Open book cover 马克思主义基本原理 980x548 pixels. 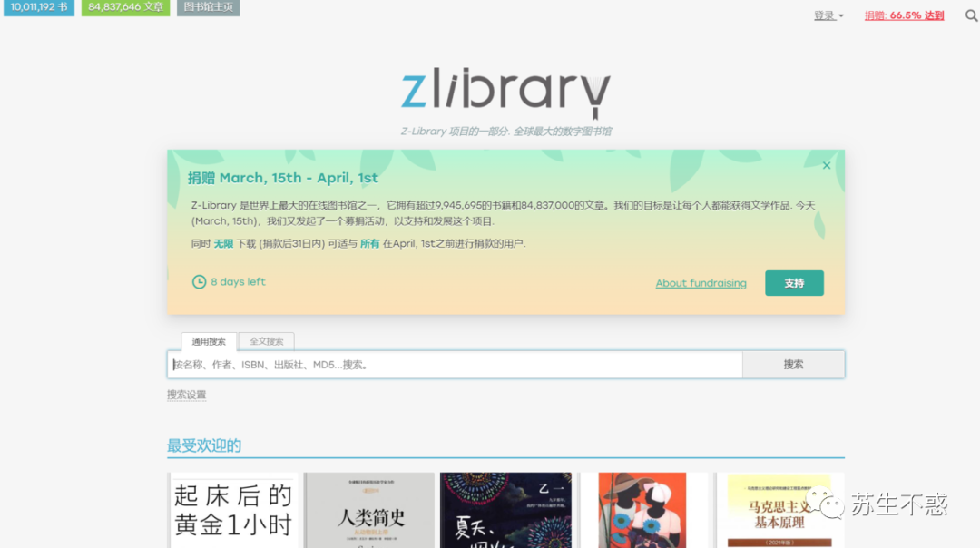click(x=779, y=510)
